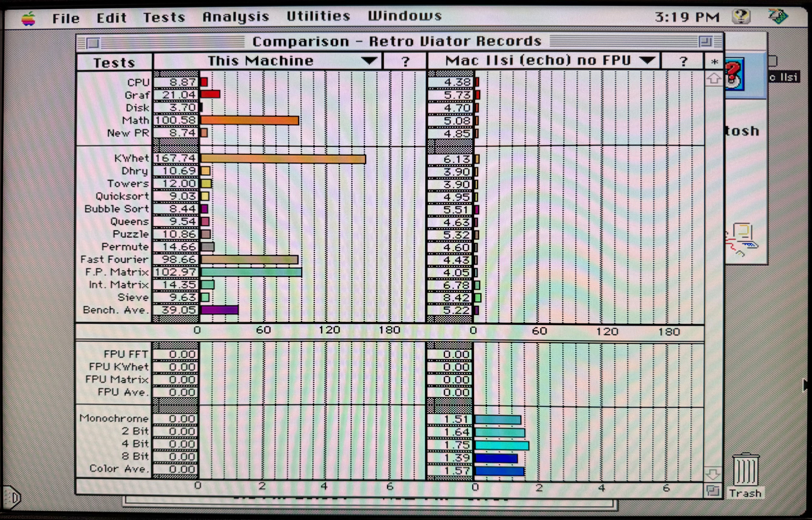Click the window resize box
The width and height of the screenshot is (812, 520).
(x=712, y=490)
